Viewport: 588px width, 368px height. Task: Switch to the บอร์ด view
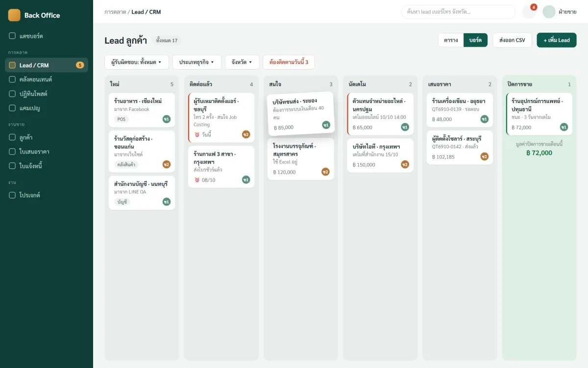point(475,40)
